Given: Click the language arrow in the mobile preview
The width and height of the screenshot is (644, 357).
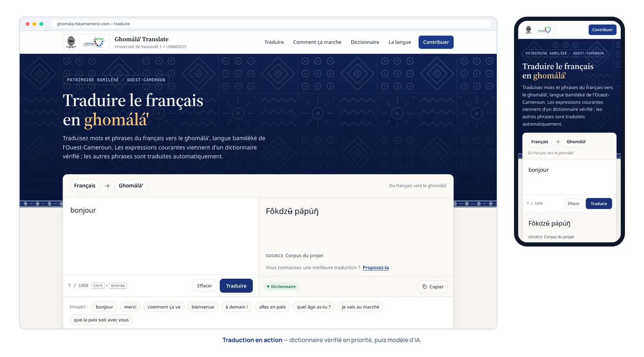Looking at the screenshot, I should 557,142.
